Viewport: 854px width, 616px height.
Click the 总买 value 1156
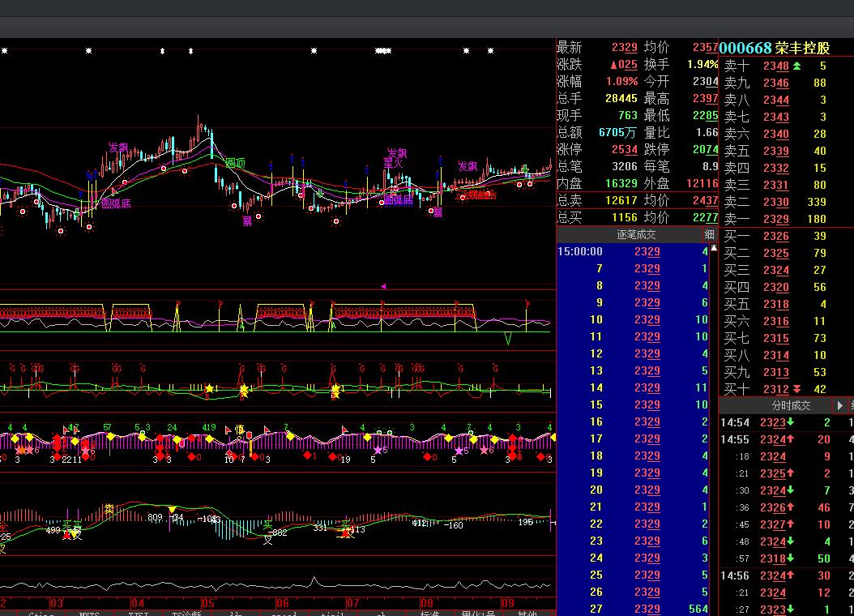(624, 217)
